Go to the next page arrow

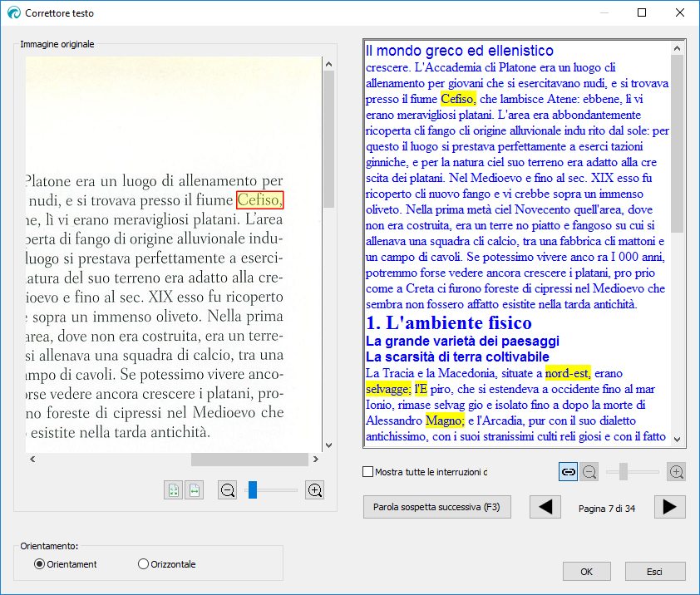pos(669,506)
